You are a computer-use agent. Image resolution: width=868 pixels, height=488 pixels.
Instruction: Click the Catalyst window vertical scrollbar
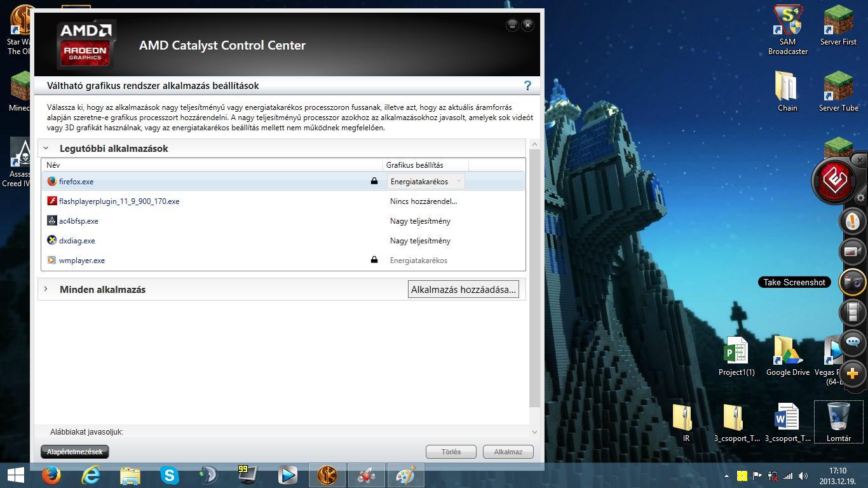tap(534, 278)
